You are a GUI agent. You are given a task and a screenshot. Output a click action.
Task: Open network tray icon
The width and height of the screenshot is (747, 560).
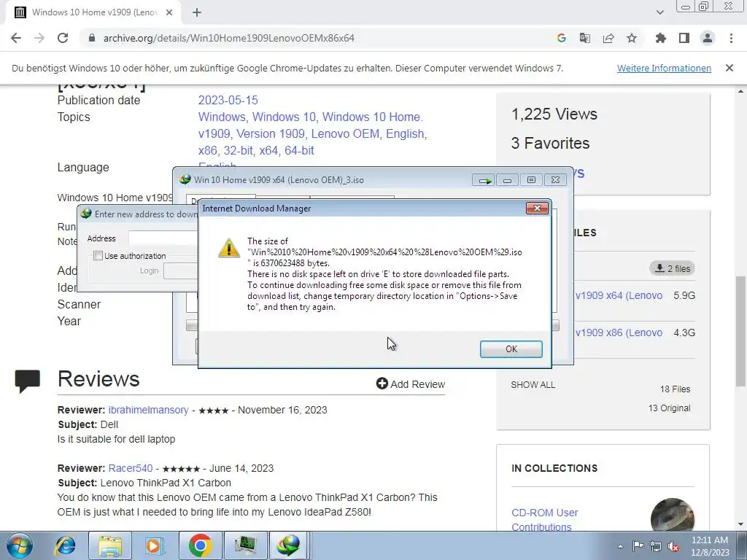(x=656, y=546)
